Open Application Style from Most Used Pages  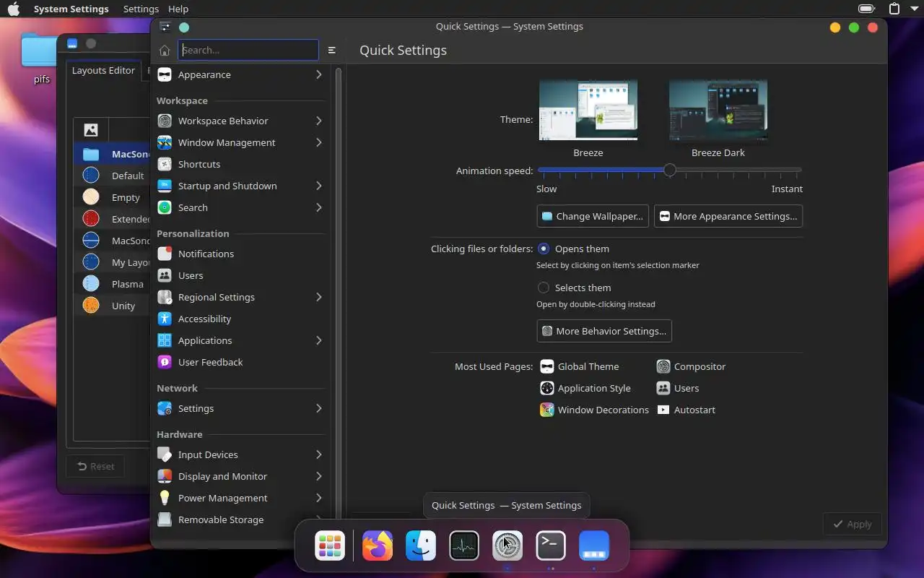(585, 388)
